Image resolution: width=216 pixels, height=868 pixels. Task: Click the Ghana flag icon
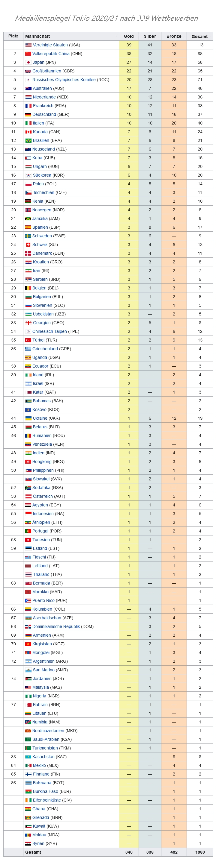point(28,809)
